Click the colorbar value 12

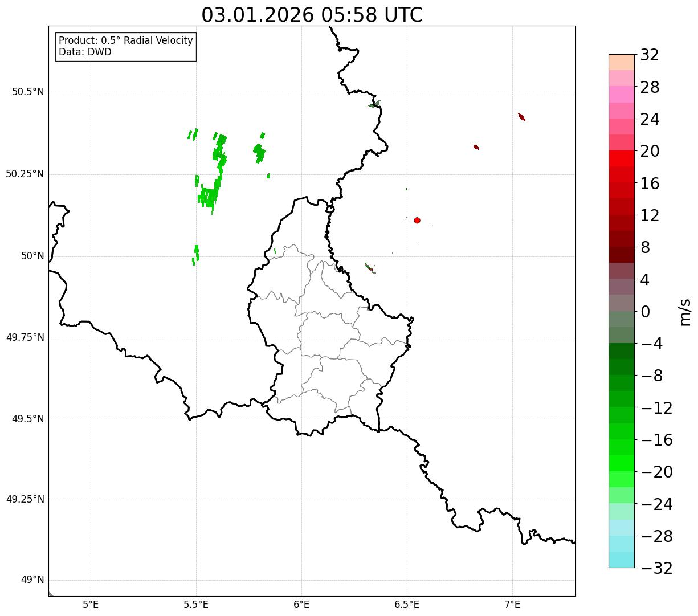pyautogui.click(x=650, y=215)
